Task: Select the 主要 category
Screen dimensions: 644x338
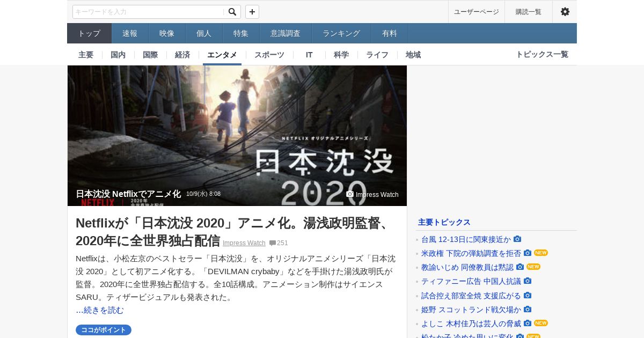Action: pyautogui.click(x=86, y=55)
